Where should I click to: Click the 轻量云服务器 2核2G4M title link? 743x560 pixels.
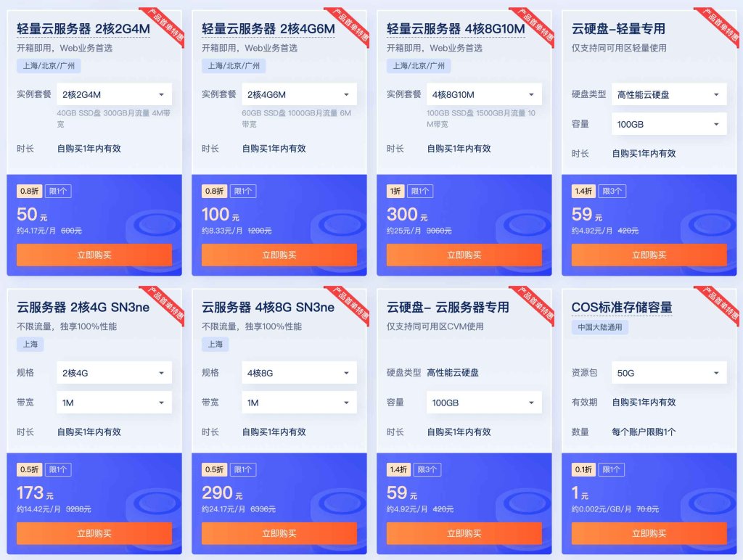point(83,29)
